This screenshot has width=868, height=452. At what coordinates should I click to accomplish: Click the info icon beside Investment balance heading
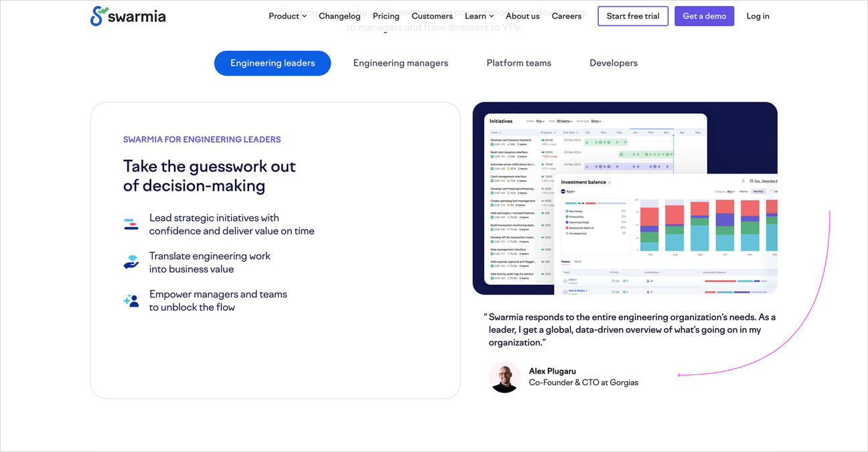(x=609, y=183)
